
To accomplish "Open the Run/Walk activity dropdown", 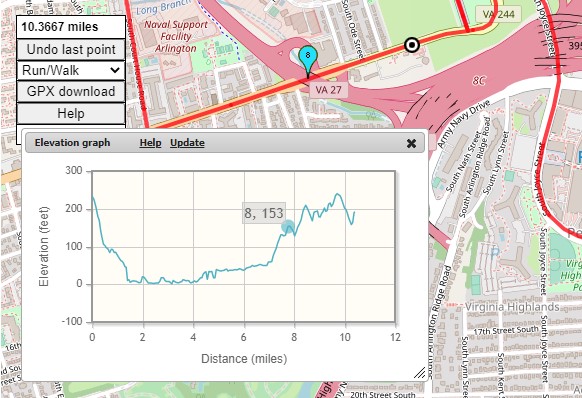I will (x=71, y=70).
